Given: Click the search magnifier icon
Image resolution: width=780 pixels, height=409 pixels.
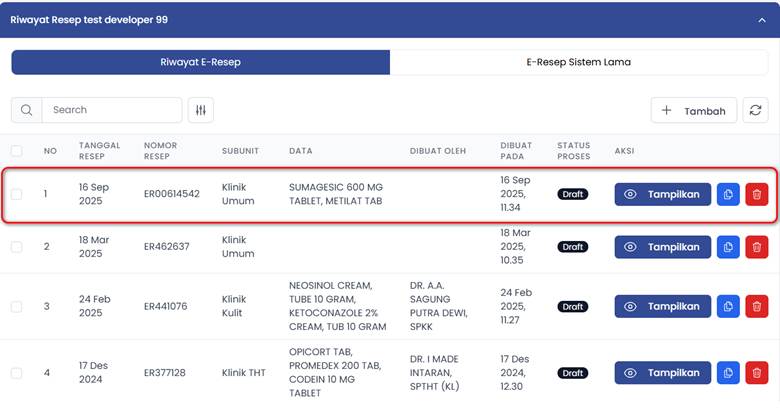Looking at the screenshot, I should click(x=26, y=110).
